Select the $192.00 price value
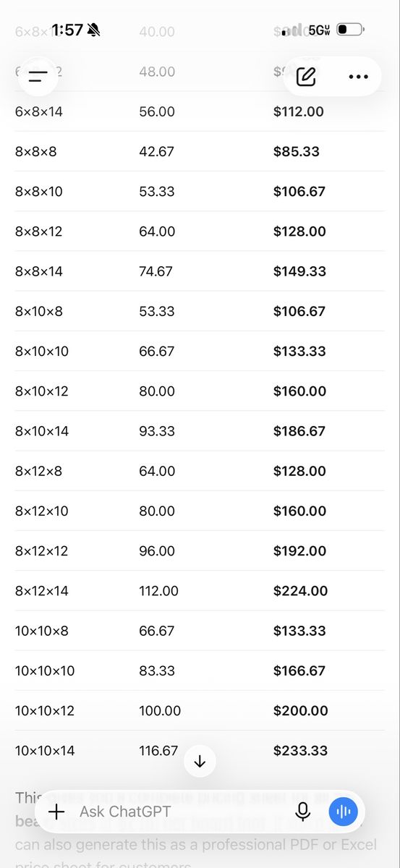 (x=299, y=551)
